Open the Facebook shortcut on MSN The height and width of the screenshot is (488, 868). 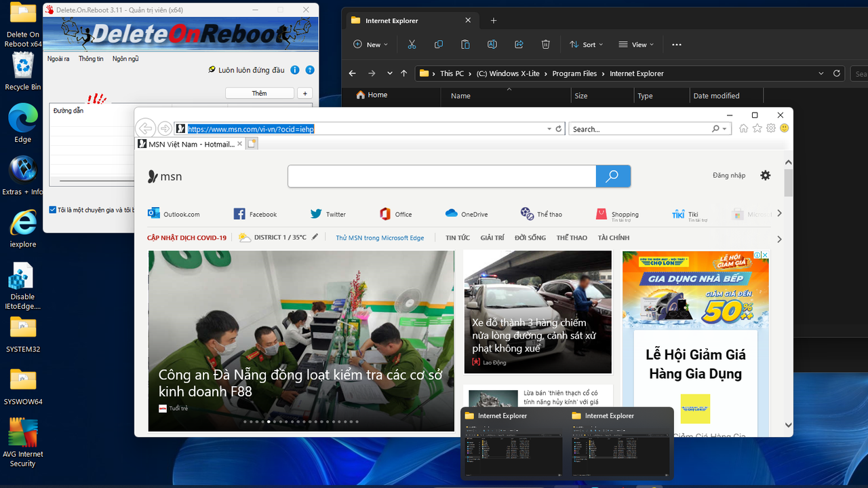tap(255, 214)
